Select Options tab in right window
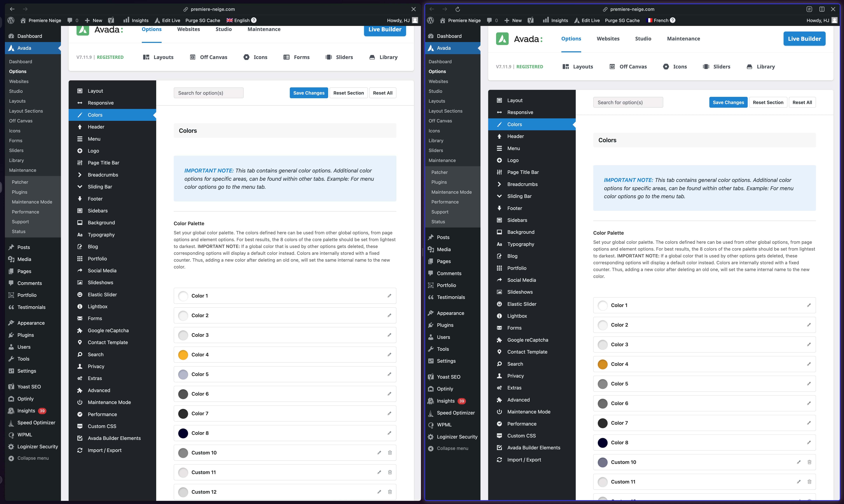This screenshot has height=504, width=844. click(571, 39)
